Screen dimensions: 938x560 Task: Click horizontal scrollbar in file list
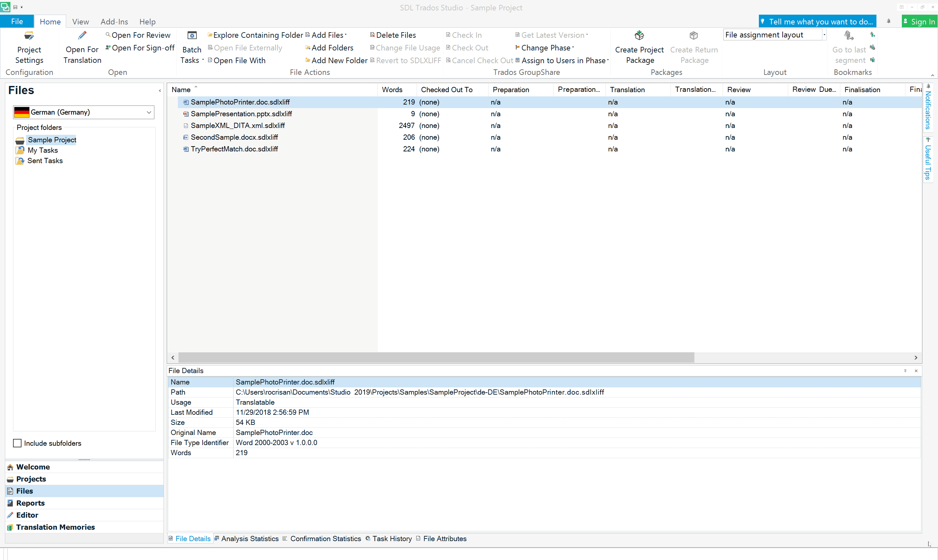coord(436,357)
